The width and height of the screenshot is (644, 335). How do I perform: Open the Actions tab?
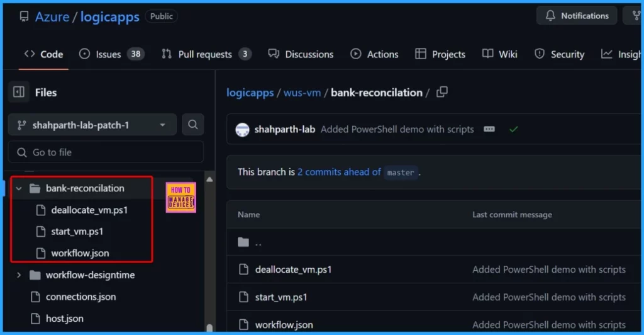click(374, 54)
